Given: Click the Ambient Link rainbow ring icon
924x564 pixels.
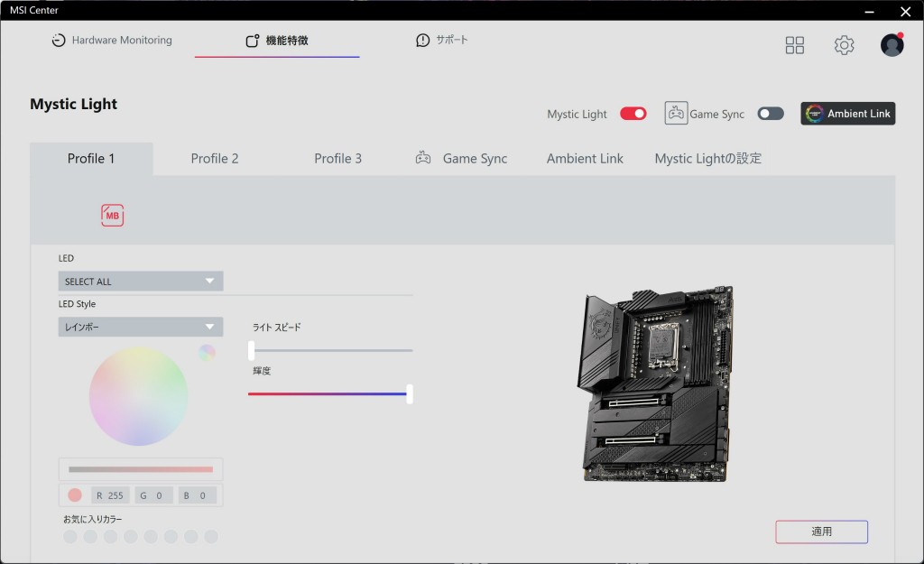Looking at the screenshot, I should point(815,114).
